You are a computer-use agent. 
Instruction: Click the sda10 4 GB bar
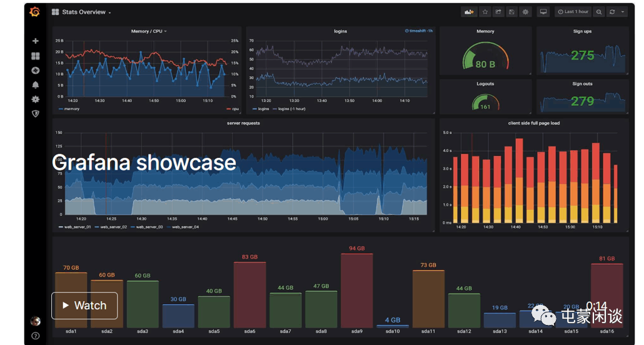point(393,326)
